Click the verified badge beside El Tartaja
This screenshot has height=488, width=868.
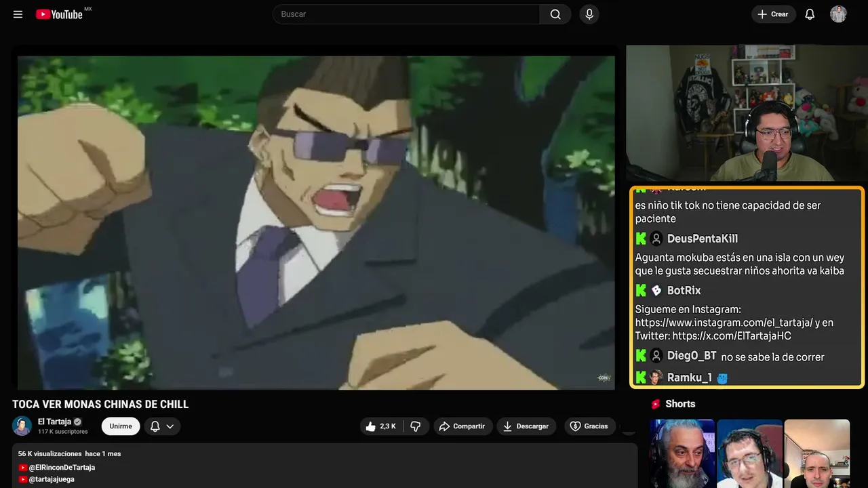tap(77, 422)
